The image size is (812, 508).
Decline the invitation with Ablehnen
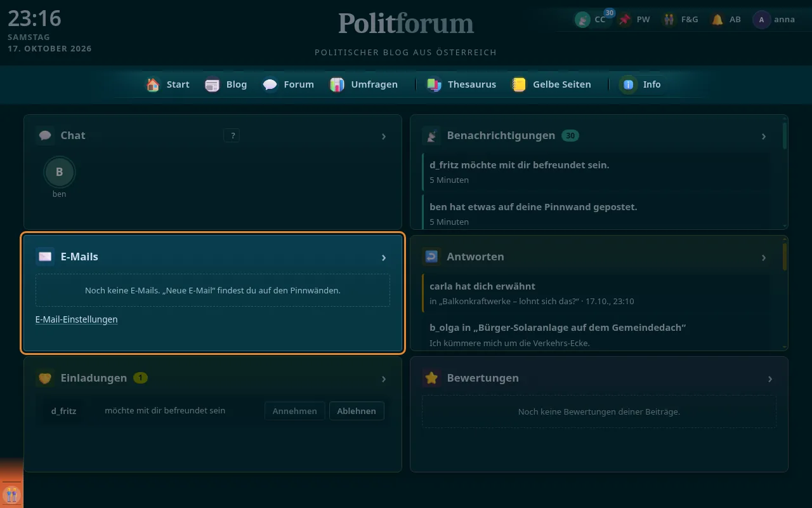click(357, 411)
